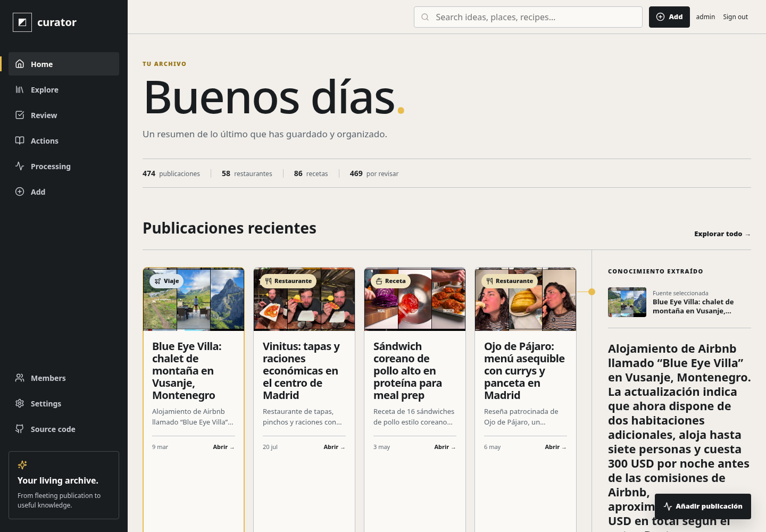Click the 6 may date
This screenshot has width=766, height=532.
pyautogui.click(x=492, y=447)
